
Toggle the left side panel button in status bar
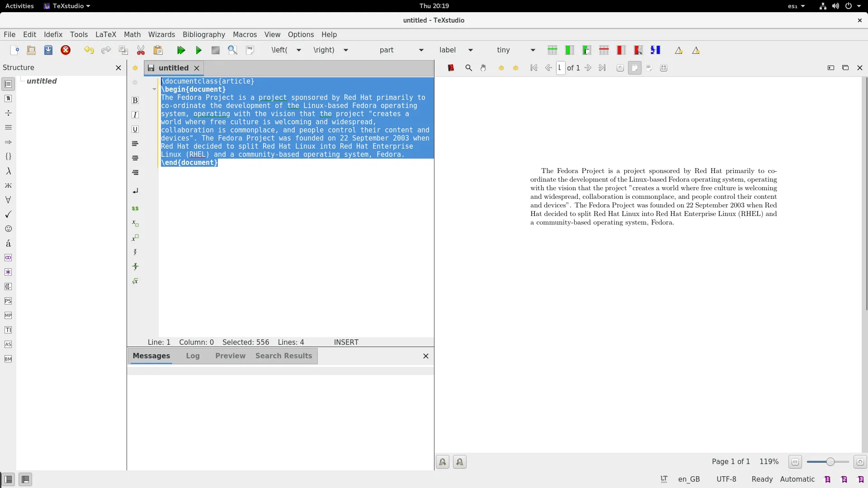point(8,479)
